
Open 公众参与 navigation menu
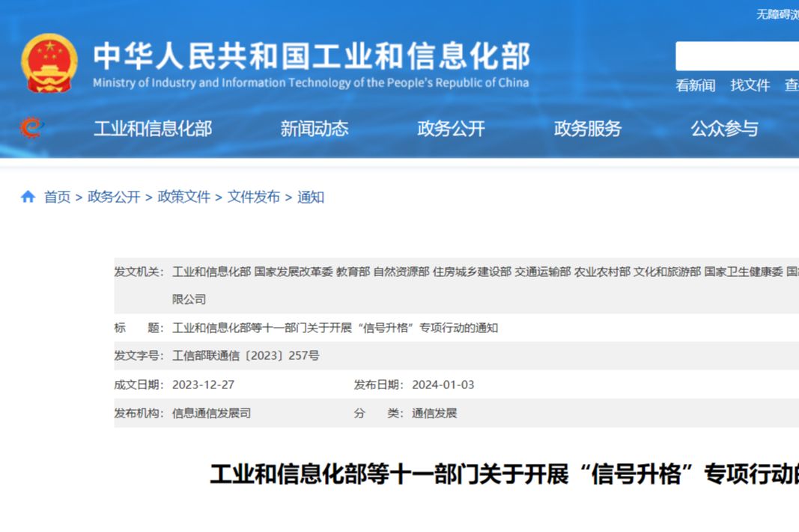coord(724,129)
